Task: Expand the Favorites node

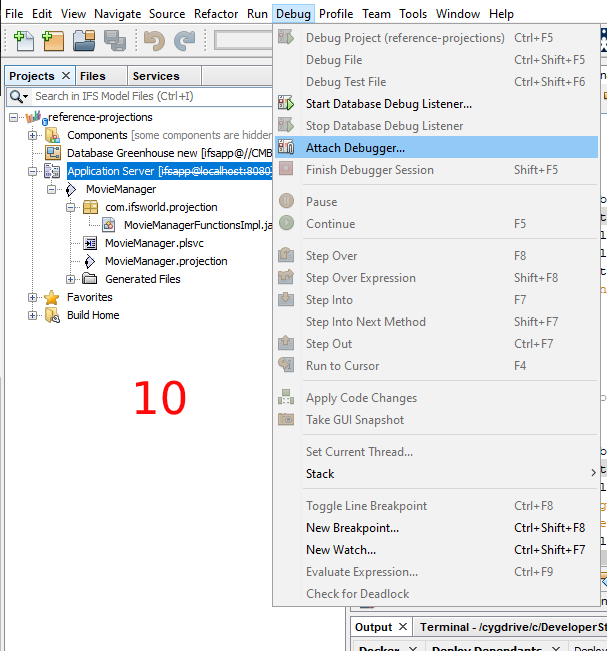Action: click(x=33, y=297)
